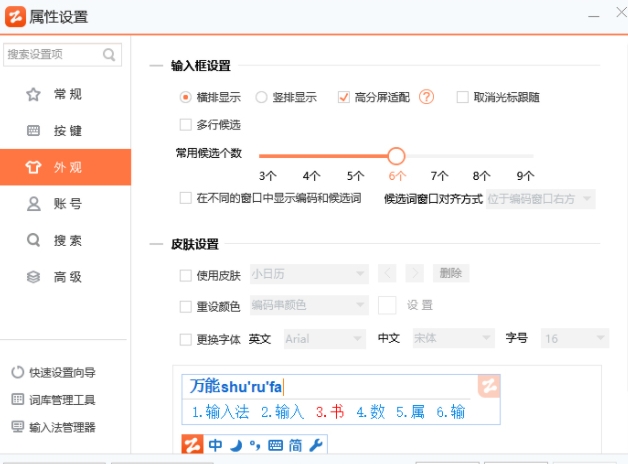
Task: Click the 7个 mark on the candidate count slider
Action: 439,175
